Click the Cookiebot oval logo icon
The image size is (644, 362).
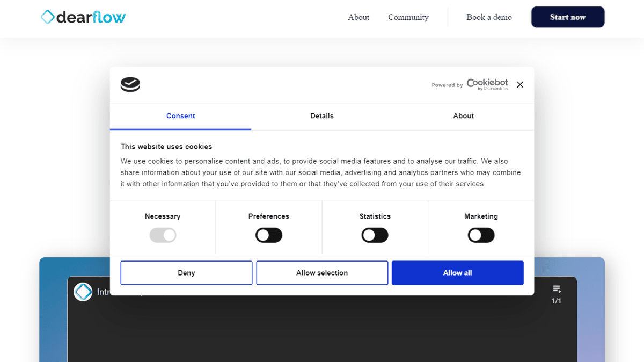(130, 84)
